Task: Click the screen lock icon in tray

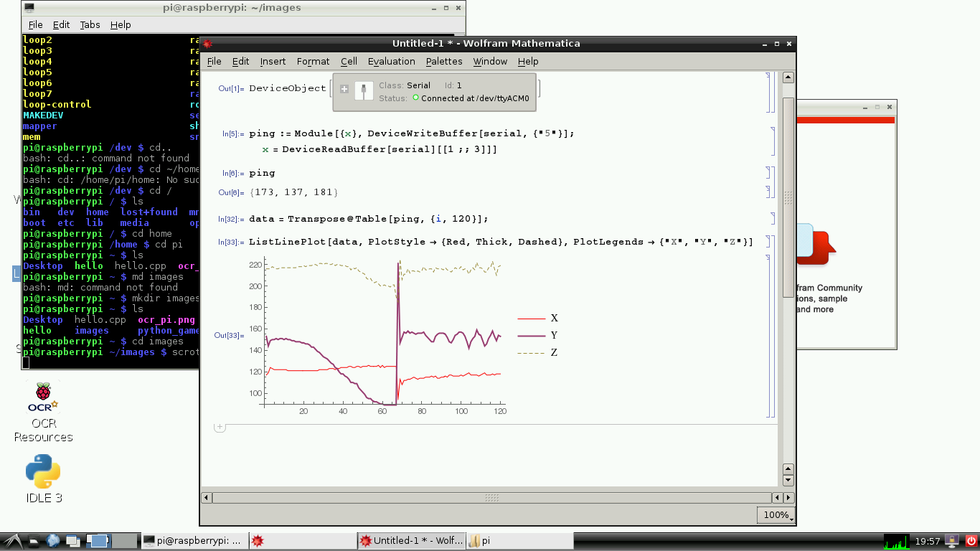Action: click(x=953, y=541)
